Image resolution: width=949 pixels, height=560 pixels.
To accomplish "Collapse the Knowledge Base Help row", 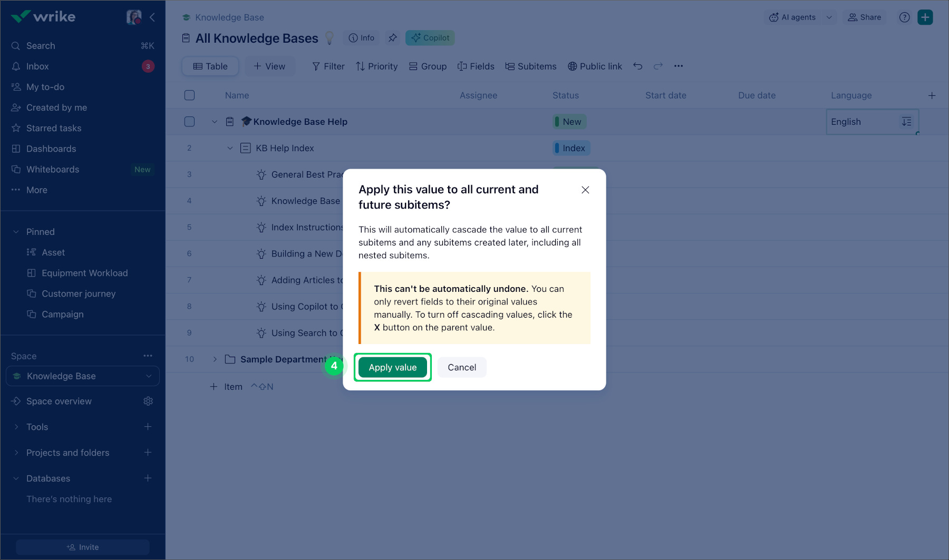I will (215, 122).
